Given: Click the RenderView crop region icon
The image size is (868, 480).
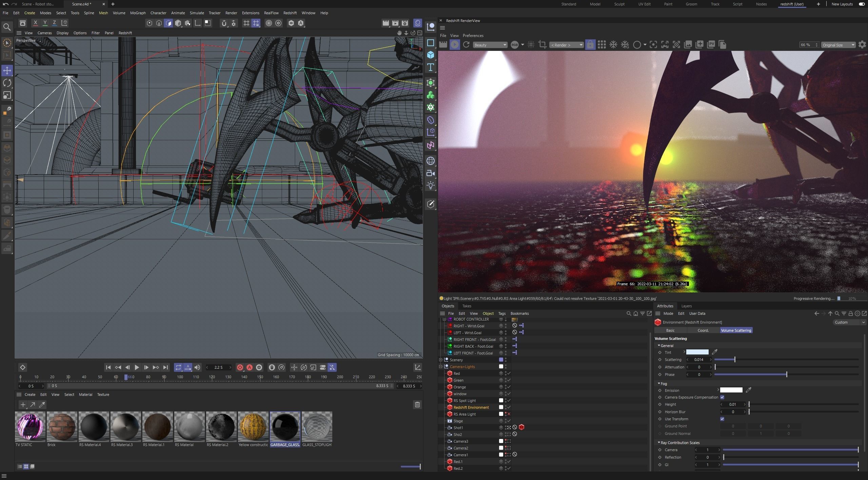Looking at the screenshot, I should click(542, 45).
